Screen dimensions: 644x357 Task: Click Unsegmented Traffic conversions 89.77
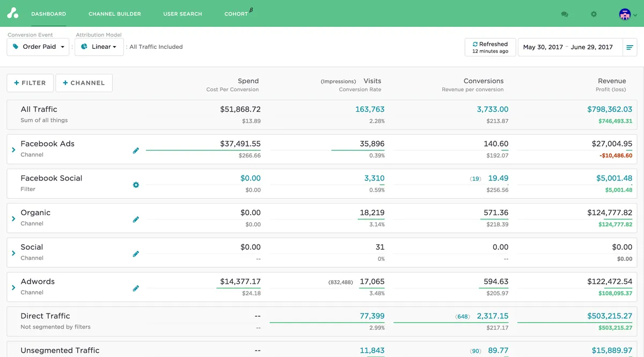click(499, 351)
